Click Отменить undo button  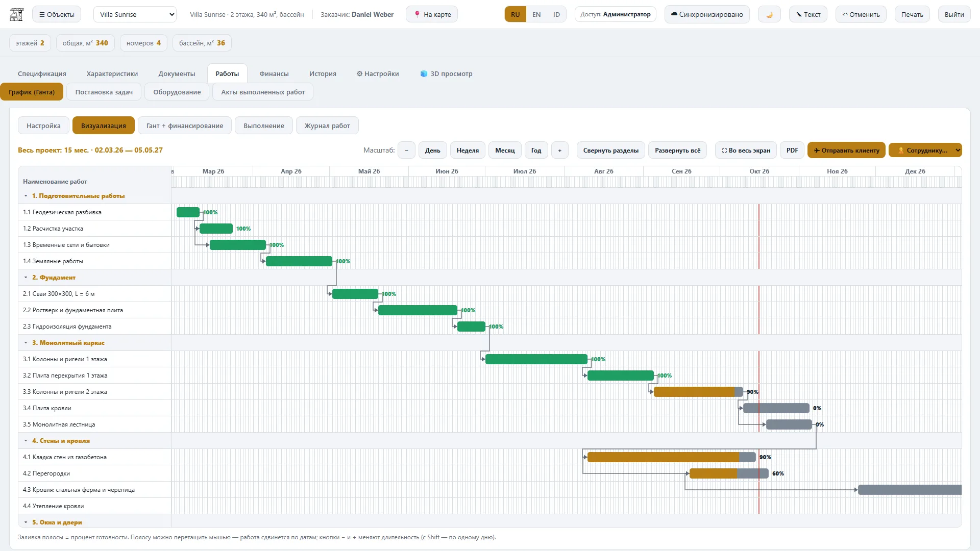[861, 14]
